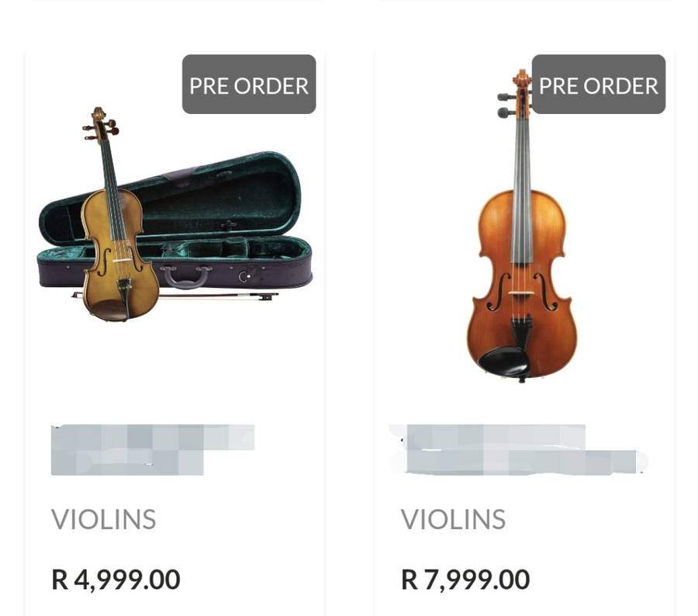Viewport: 698px width, 616px height.
Task: Click the PRE ORDER badge on the R 7,999.00 violin
Action: point(598,85)
